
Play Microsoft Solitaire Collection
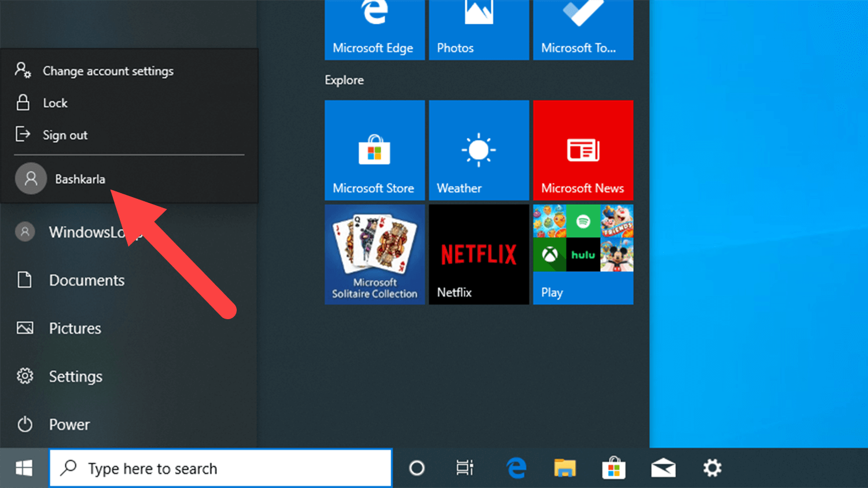(374, 254)
